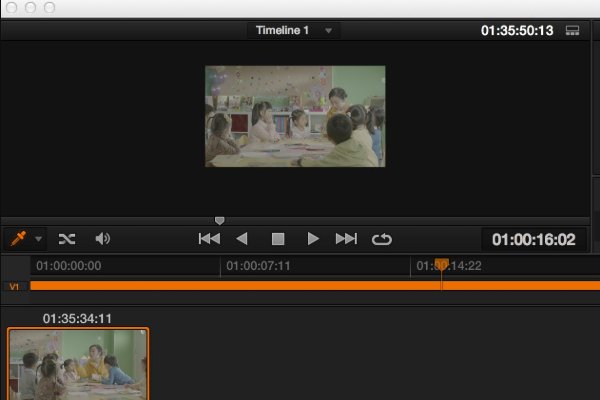Play the clip in reverse
Screen dimensions: 600x400
pyautogui.click(x=241, y=239)
